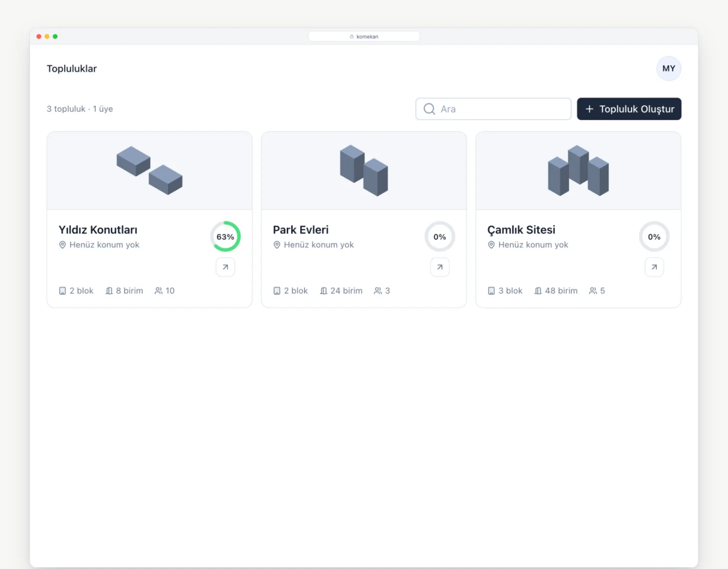Screen dimensions: 728x569
Task: Open Çamlık Sitesi via arrow icon
Action: (x=654, y=267)
